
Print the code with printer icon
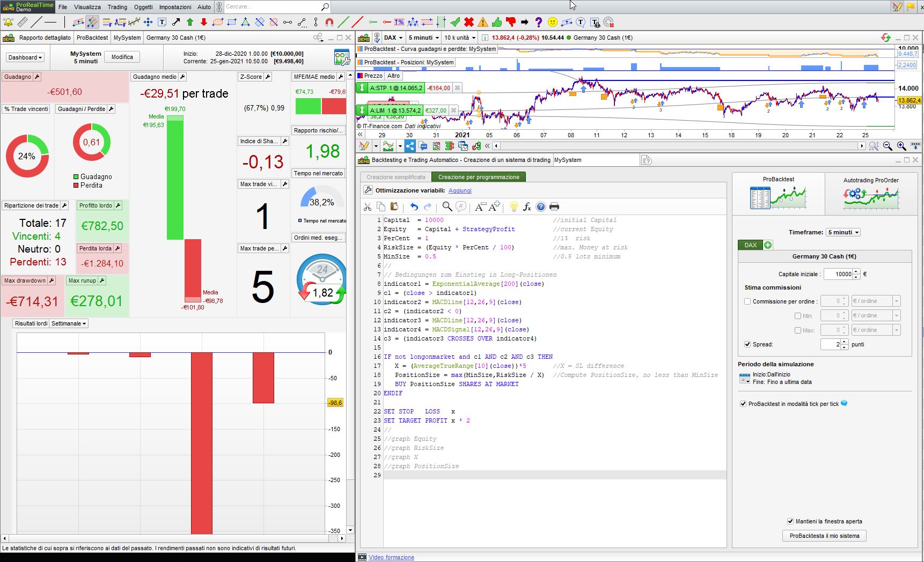click(x=554, y=207)
